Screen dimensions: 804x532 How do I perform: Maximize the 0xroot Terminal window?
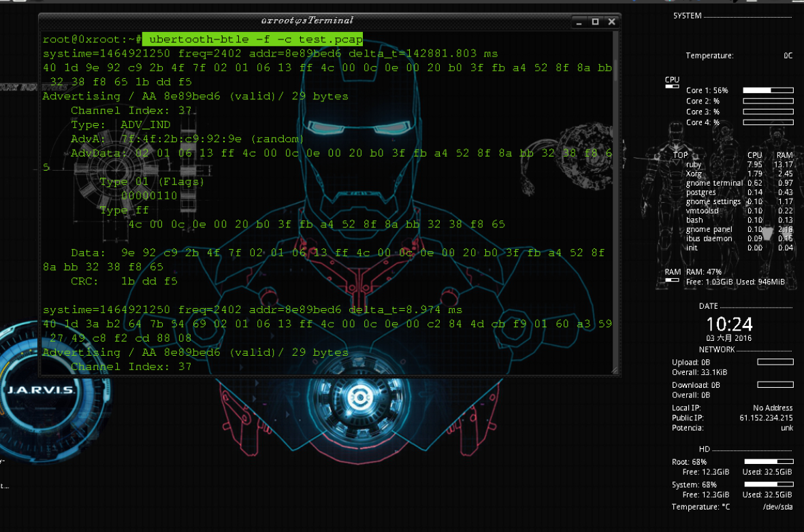[595, 22]
